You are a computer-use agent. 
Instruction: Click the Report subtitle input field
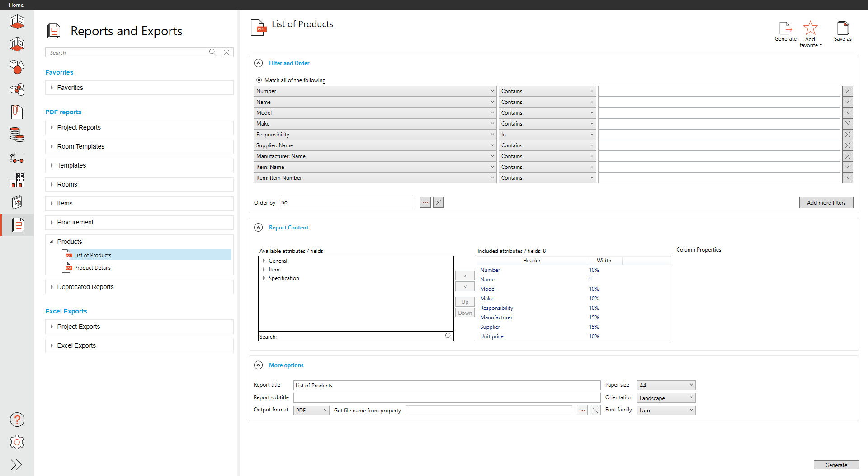click(x=447, y=398)
